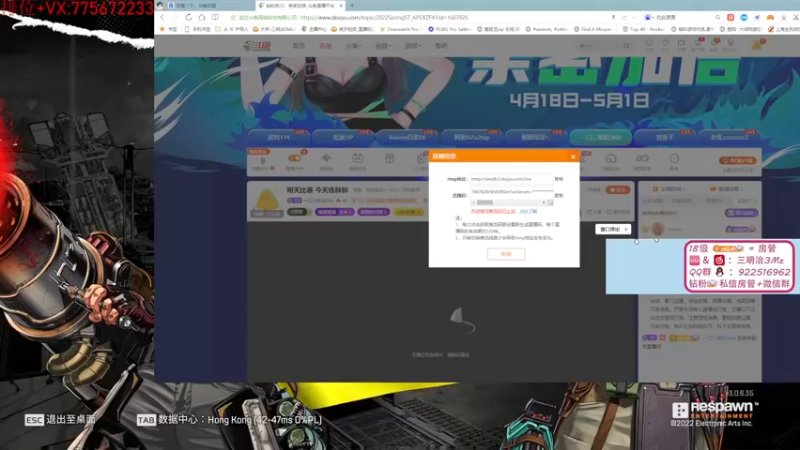Click the Douyu site search field
The height and width of the screenshot is (450, 800).
pyautogui.click(x=601, y=46)
